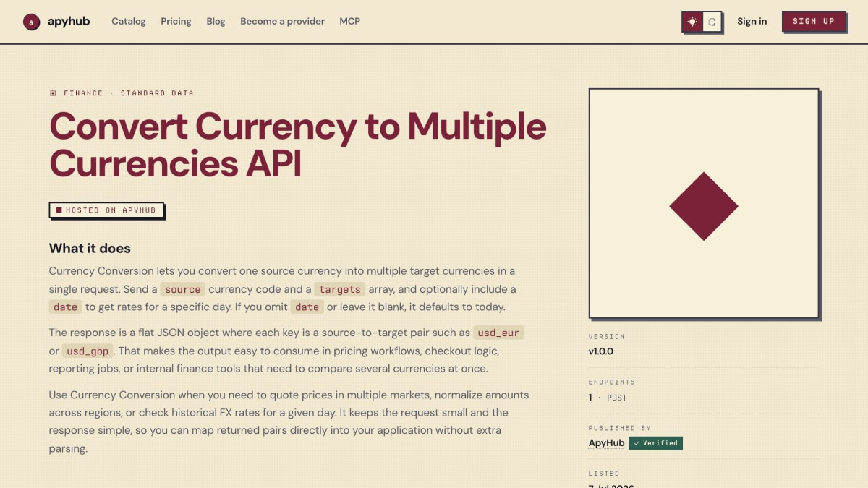
Task: Open Become a provider page
Action: pyautogui.click(x=282, y=21)
